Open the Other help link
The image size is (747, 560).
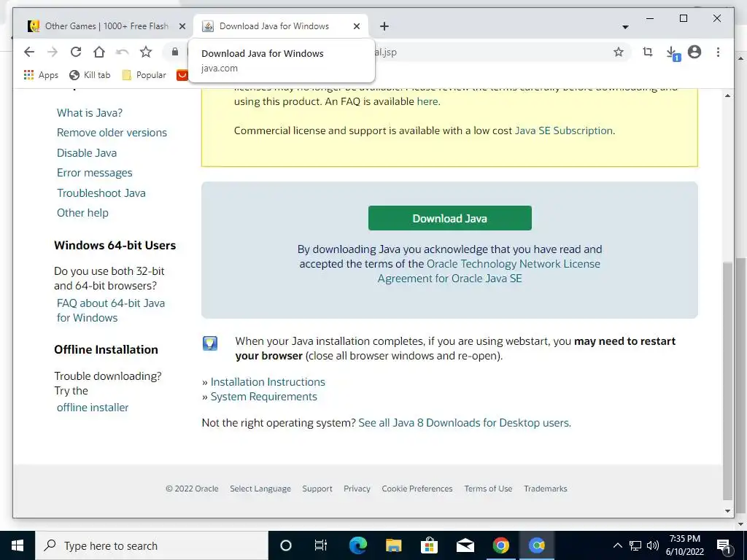83,213
